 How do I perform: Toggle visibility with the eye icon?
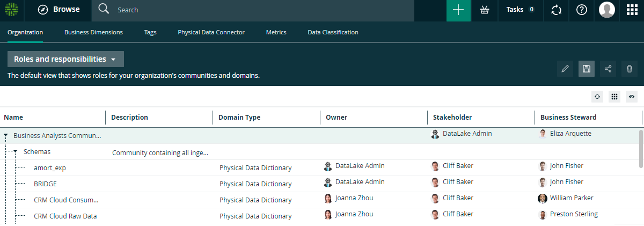[632, 97]
